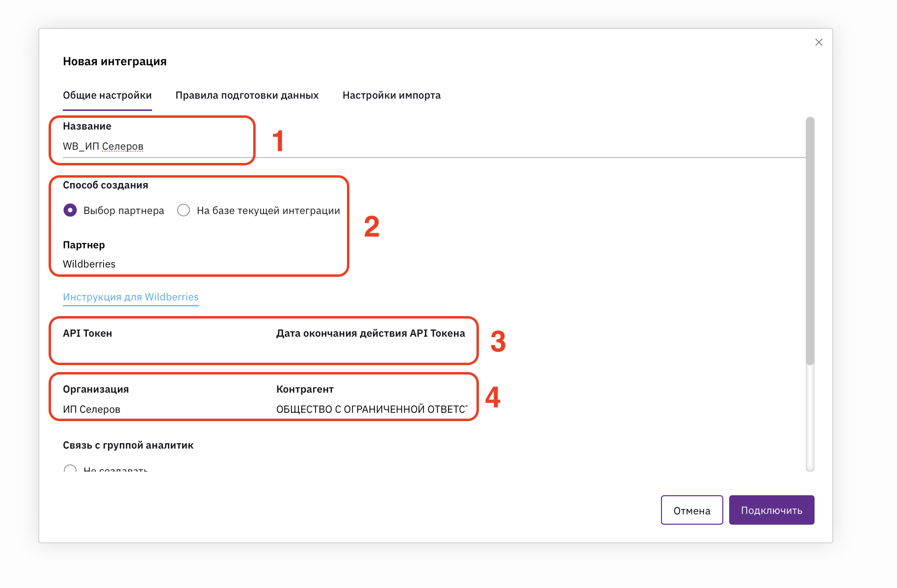Open the Инструкция для Wildberries link
Image resolution: width=897 pixels, height=588 pixels.
coord(131,297)
